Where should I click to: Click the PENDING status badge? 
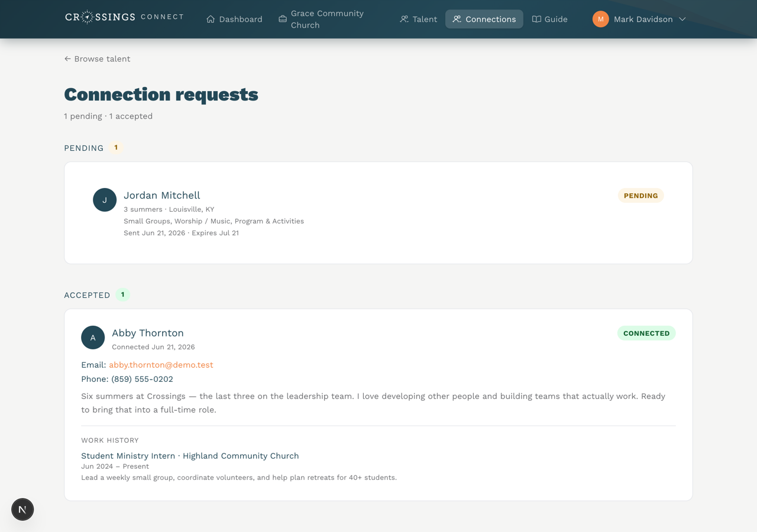point(641,196)
